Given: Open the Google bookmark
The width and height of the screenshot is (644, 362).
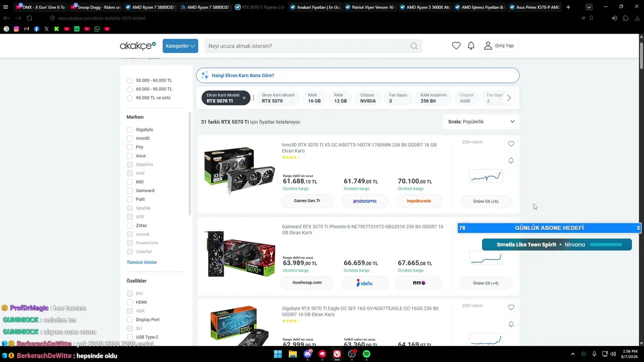Looking at the screenshot, I should (6, 29).
